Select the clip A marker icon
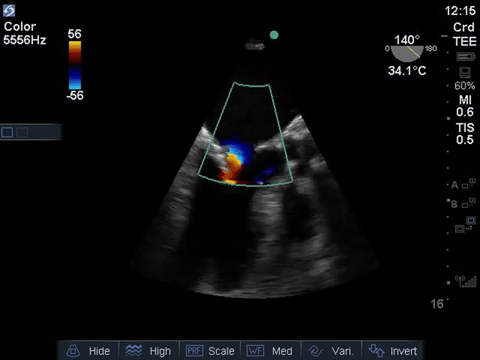Image resolution: width=480 pixels, height=360 pixels. tap(463, 184)
